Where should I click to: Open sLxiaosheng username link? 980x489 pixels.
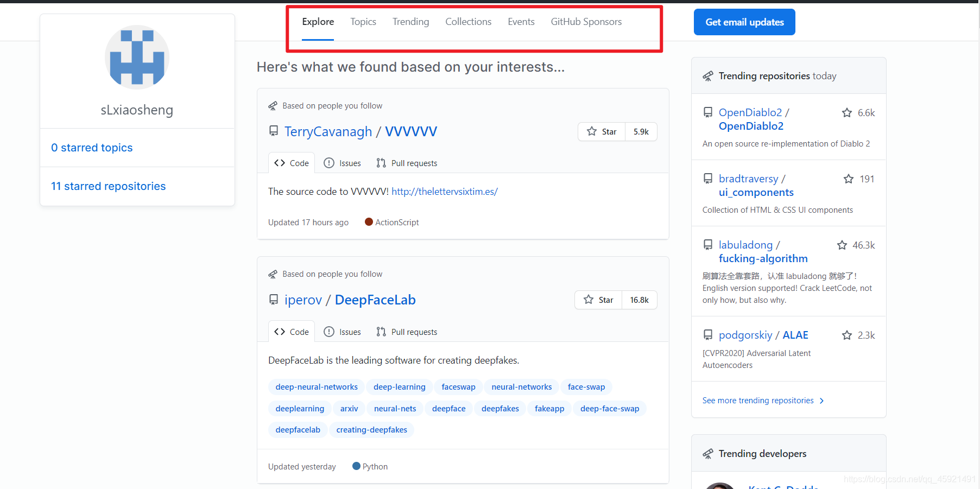[137, 110]
